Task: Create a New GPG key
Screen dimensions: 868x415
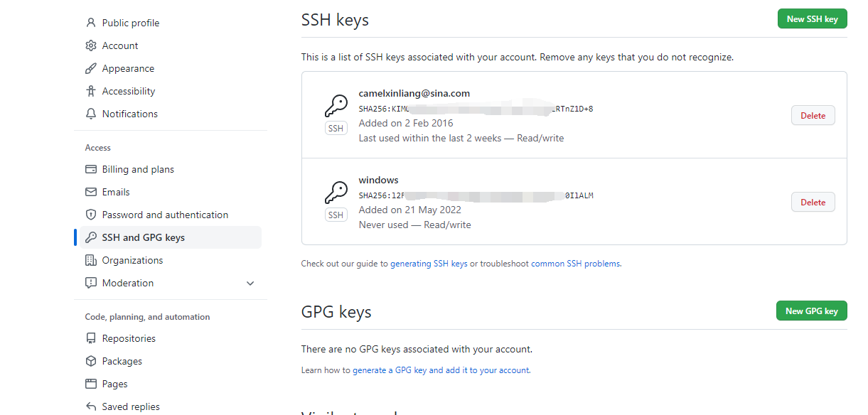Action: coord(811,311)
